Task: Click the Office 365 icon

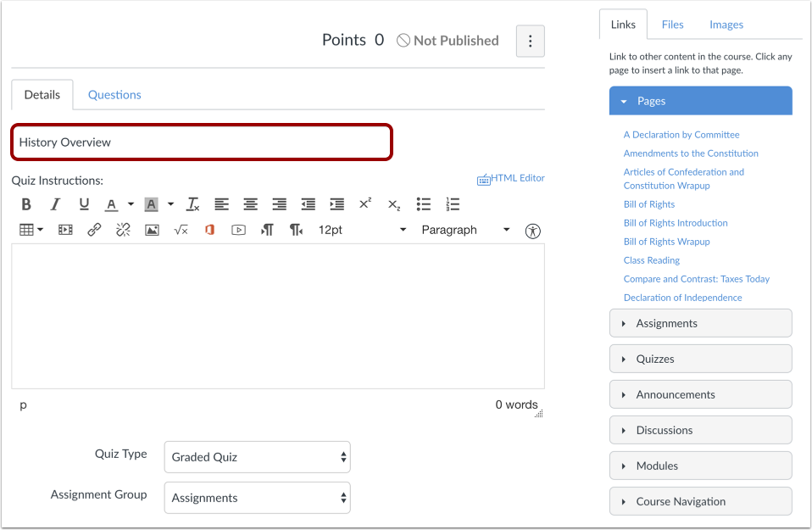Action: 209,230
